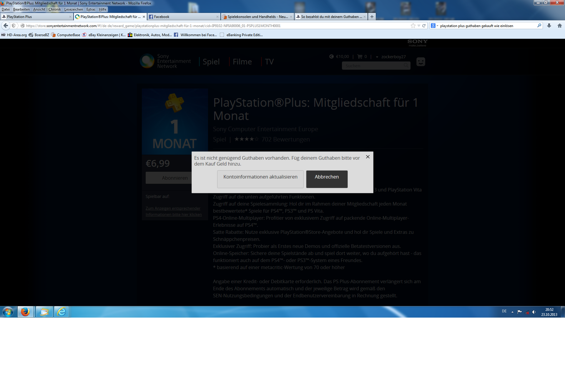Open the 'Willkommen bei Face...' bookmark
This screenshot has width=565, height=392.
tap(195, 35)
